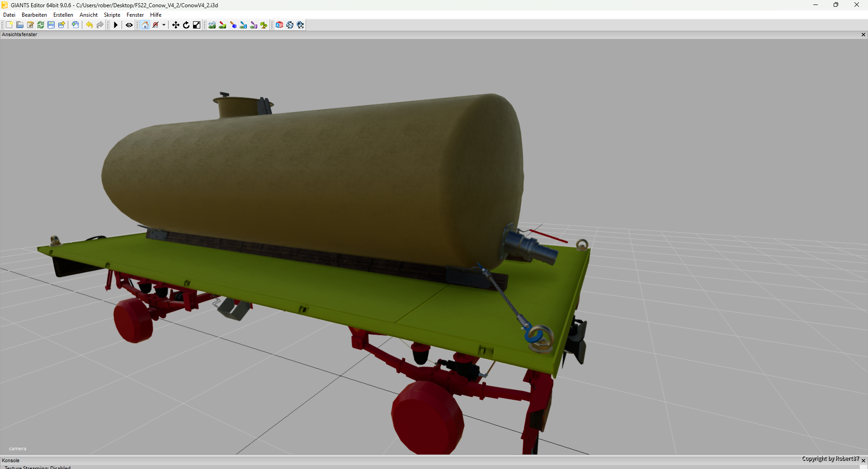Close the Konsole panel
Viewport: 868px width, 469px height.
click(x=863, y=460)
